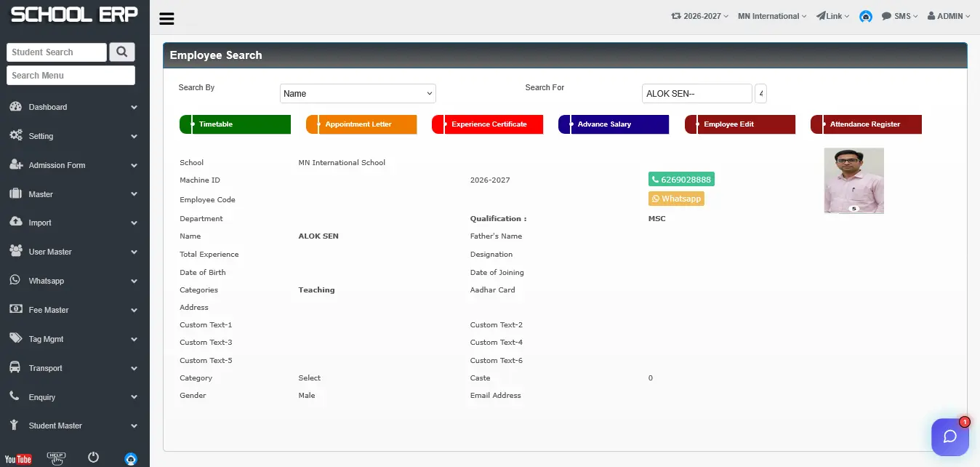Click the Search For field with ALOK SEN
The width and height of the screenshot is (980, 467).
click(x=696, y=93)
